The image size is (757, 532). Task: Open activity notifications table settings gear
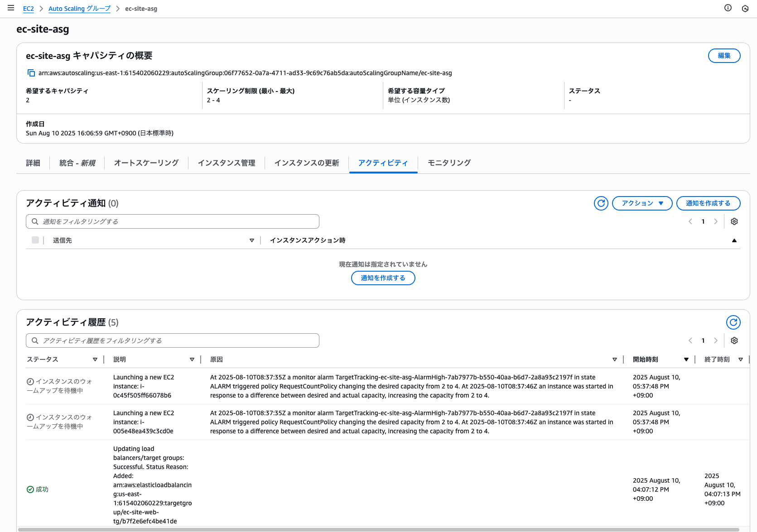[734, 221]
